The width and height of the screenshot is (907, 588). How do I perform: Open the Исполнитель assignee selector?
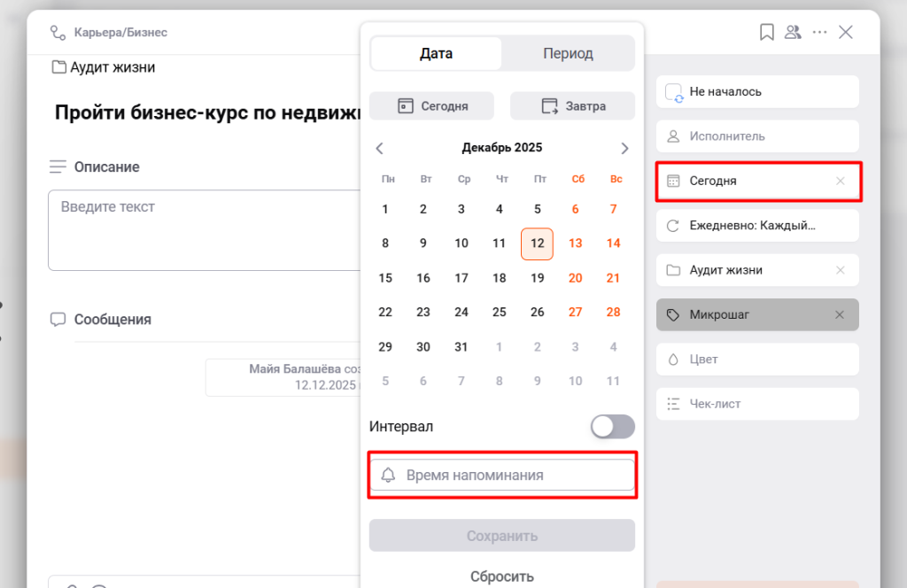pos(757,136)
